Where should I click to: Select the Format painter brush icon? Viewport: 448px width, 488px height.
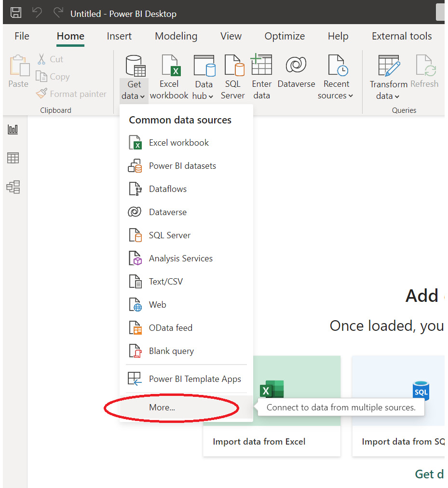coord(41,94)
